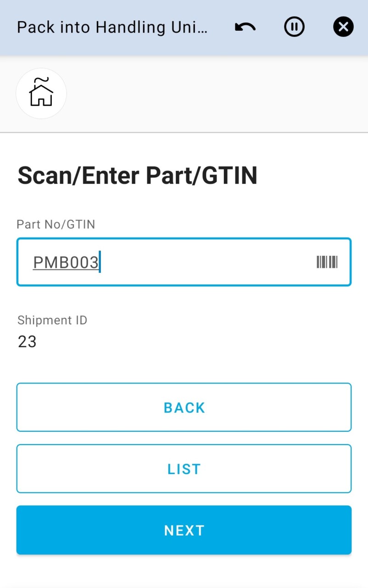368x588 pixels.
Task: Open the LIST of parts
Action: coord(184,469)
